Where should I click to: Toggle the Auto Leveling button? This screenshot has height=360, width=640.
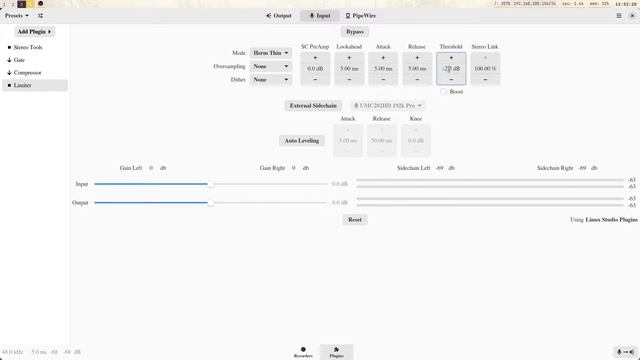click(302, 140)
